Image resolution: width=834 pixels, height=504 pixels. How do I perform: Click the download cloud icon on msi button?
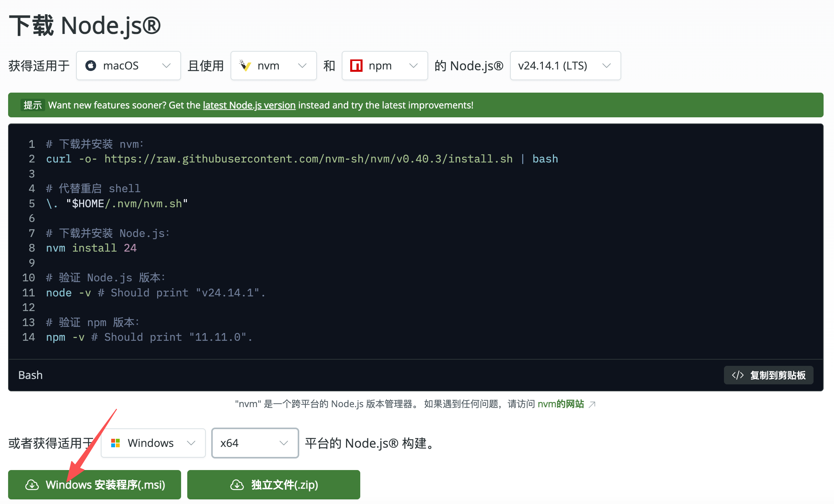click(x=32, y=485)
